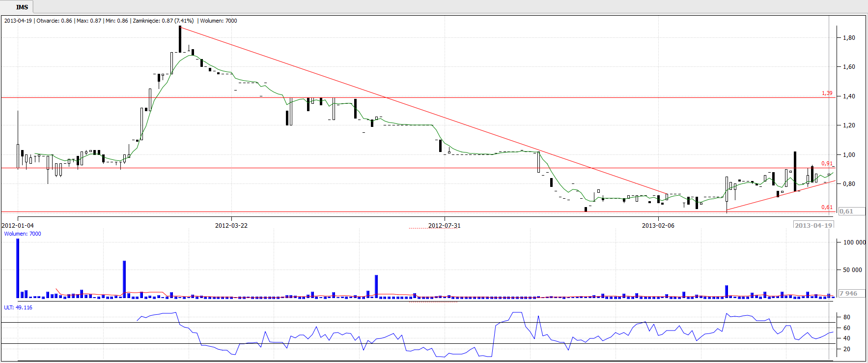
Task: Click the 100 000 volume axis label
Action: pos(854,242)
